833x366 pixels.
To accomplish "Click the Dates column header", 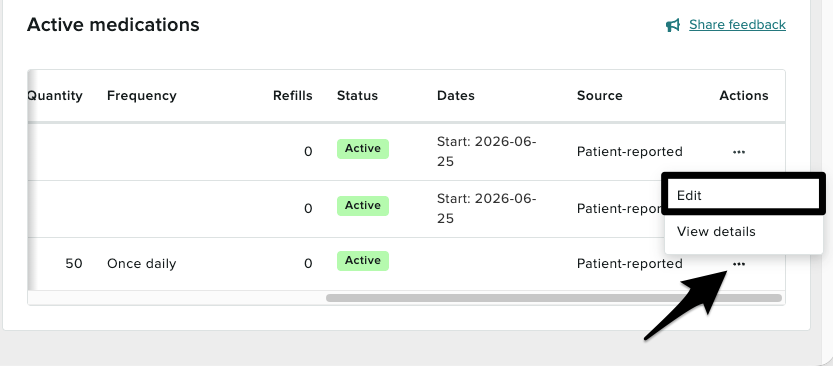I will (456, 96).
